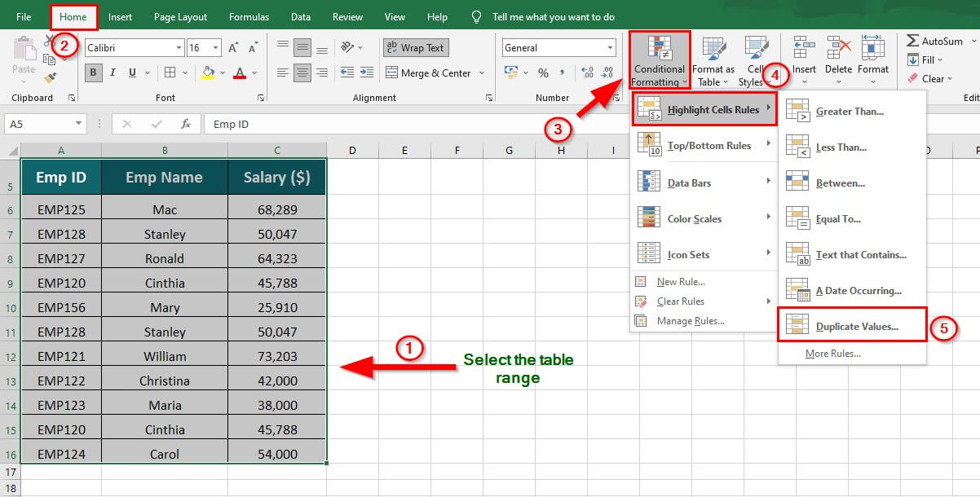Expand the Name Box dropdown arrow
The image size is (980, 497).
coord(78,124)
